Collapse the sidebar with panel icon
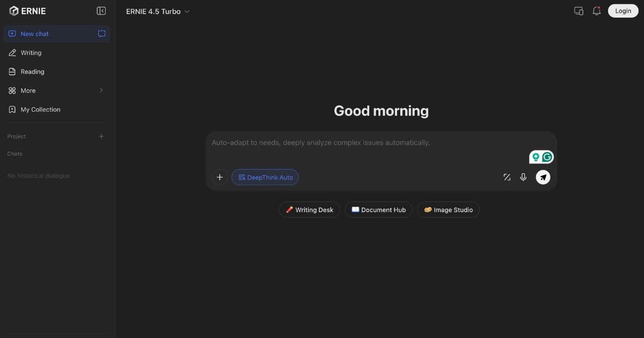The image size is (644, 338). pos(101,11)
